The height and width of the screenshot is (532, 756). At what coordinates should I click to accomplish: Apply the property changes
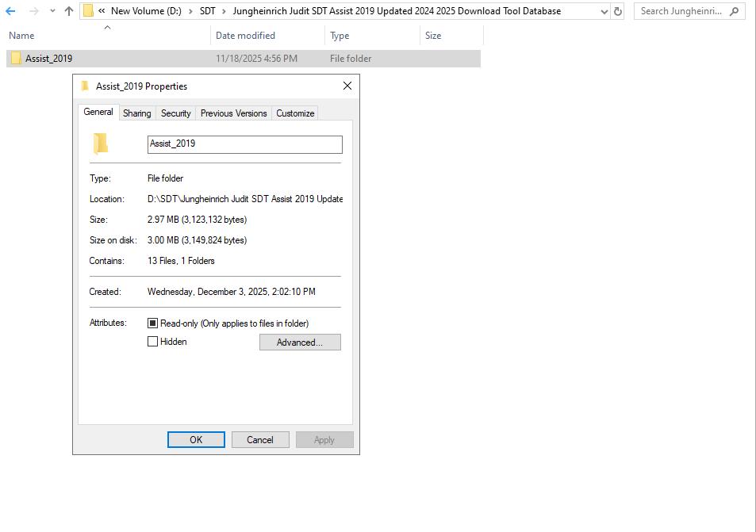click(x=324, y=439)
